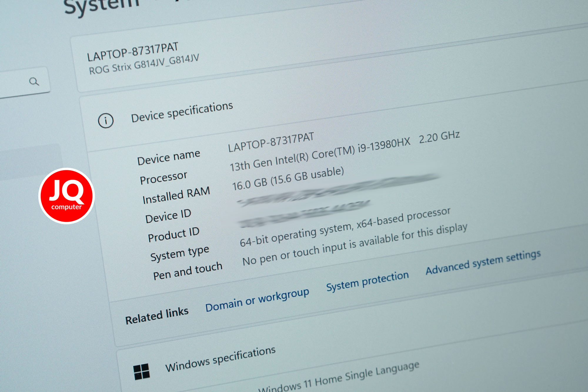Click the Device name label
Viewport: 588px width, 392px height.
169,158
